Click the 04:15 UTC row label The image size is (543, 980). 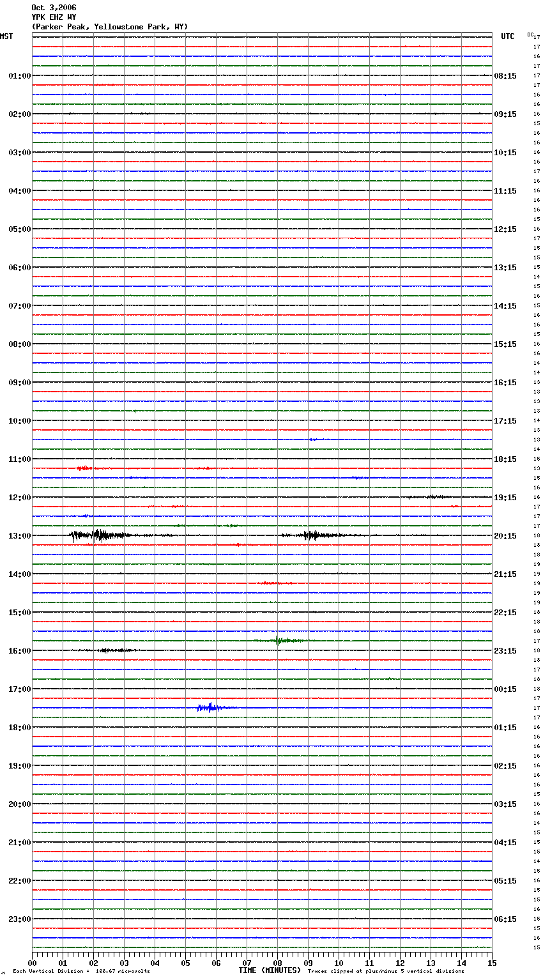(x=505, y=843)
